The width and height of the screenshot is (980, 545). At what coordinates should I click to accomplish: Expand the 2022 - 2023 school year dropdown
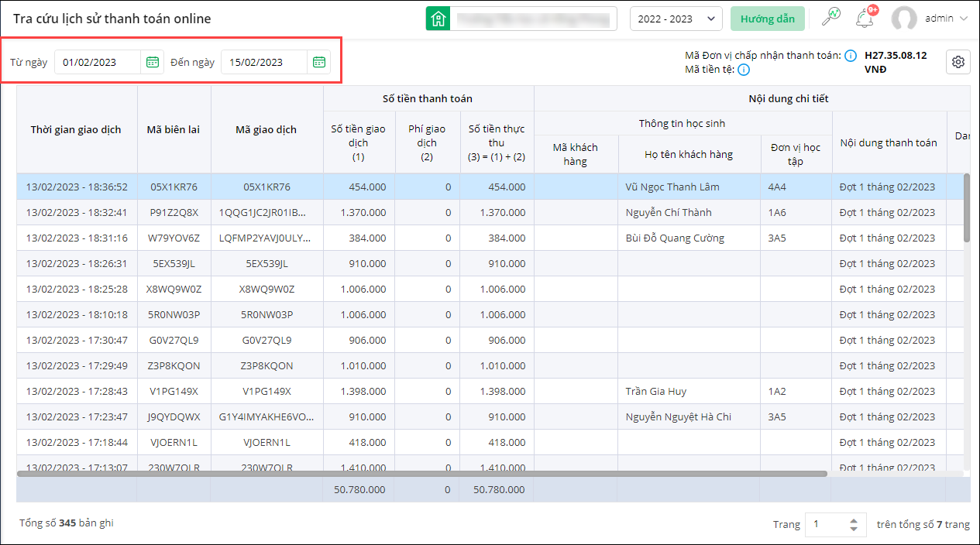[676, 19]
